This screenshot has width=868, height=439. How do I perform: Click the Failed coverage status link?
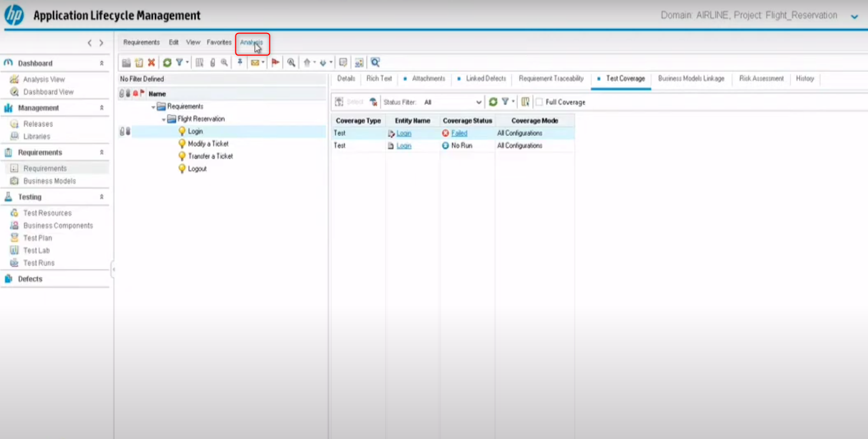(459, 133)
